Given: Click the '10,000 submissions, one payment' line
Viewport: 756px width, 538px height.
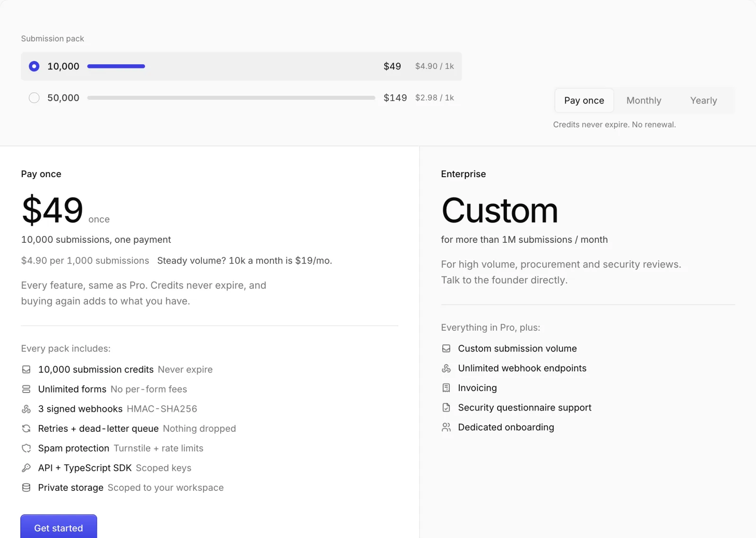Looking at the screenshot, I should [96, 240].
